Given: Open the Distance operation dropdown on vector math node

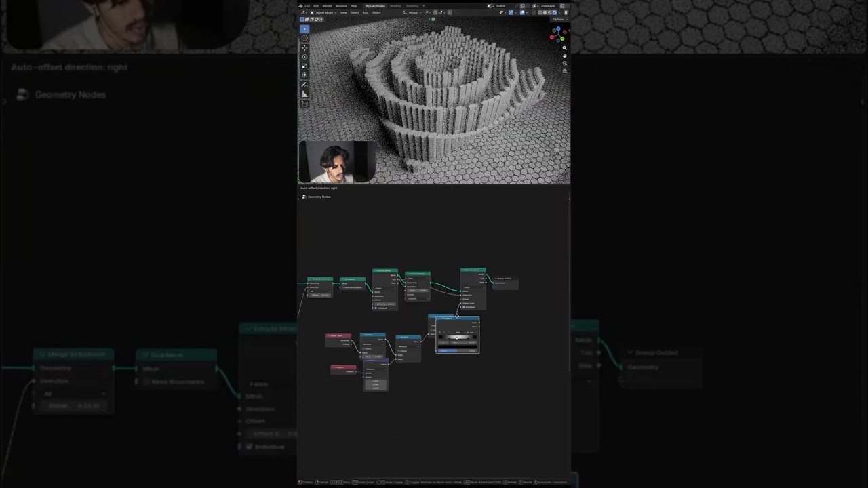Looking at the screenshot, I should coord(376,369).
